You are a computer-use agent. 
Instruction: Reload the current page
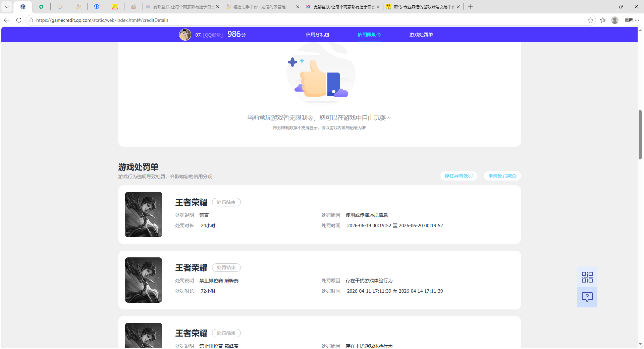coord(19,20)
